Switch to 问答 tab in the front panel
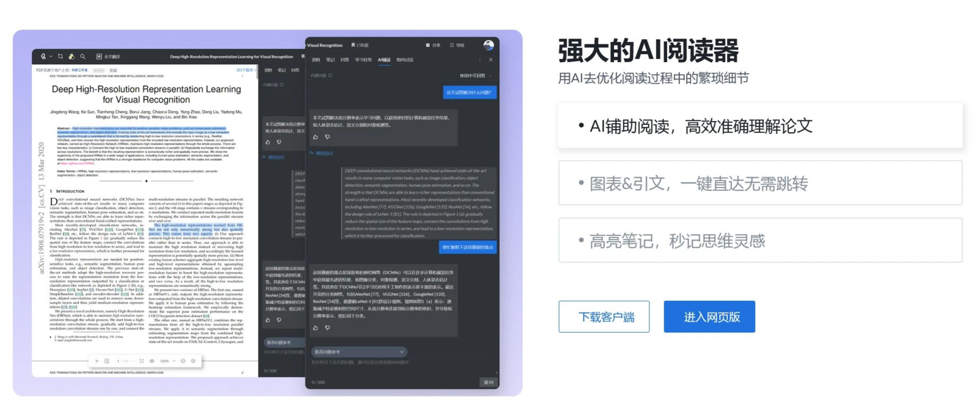The width and height of the screenshot is (980, 408). pyautogui.click(x=345, y=60)
